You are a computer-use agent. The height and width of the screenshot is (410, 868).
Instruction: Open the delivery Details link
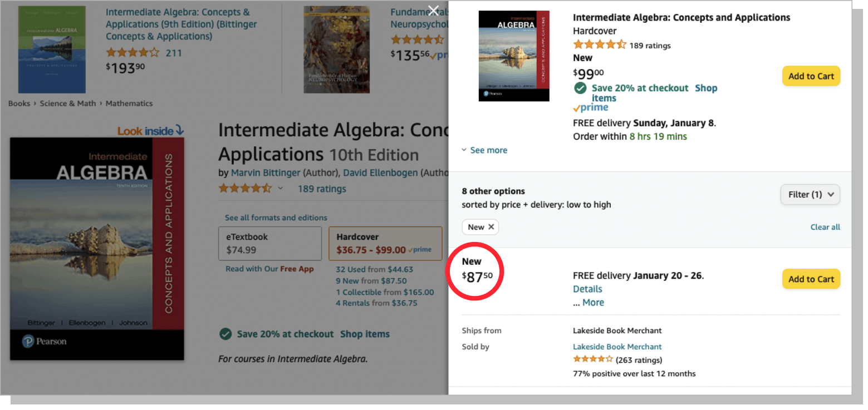[587, 289]
